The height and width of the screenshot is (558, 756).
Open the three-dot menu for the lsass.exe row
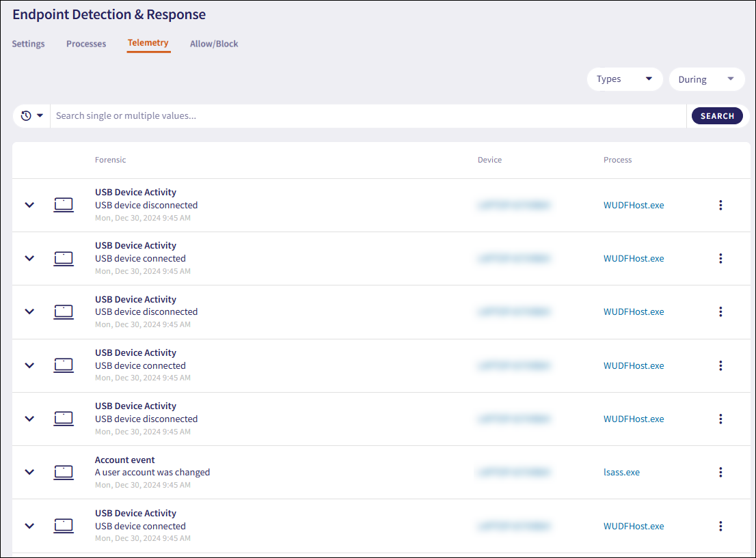[x=720, y=472]
